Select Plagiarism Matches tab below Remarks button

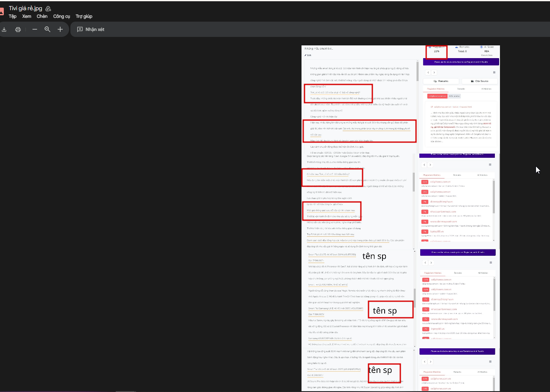click(x=435, y=89)
